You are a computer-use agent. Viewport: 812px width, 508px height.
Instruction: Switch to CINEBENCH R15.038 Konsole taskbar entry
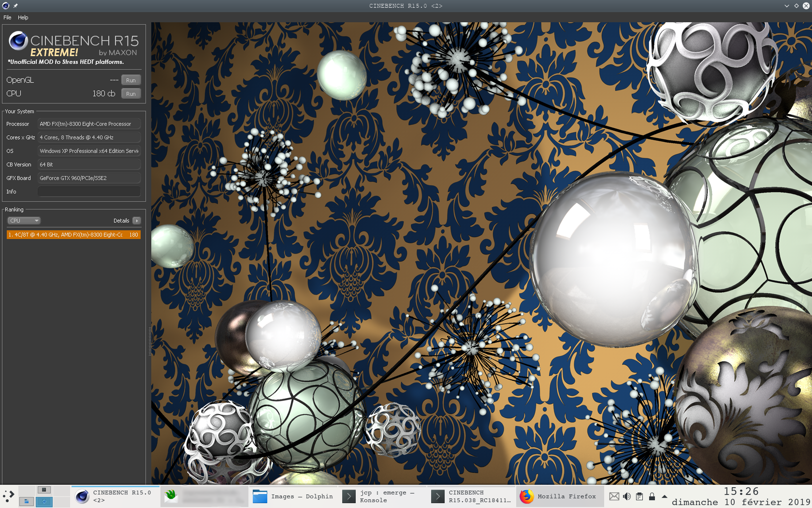pos(471,496)
